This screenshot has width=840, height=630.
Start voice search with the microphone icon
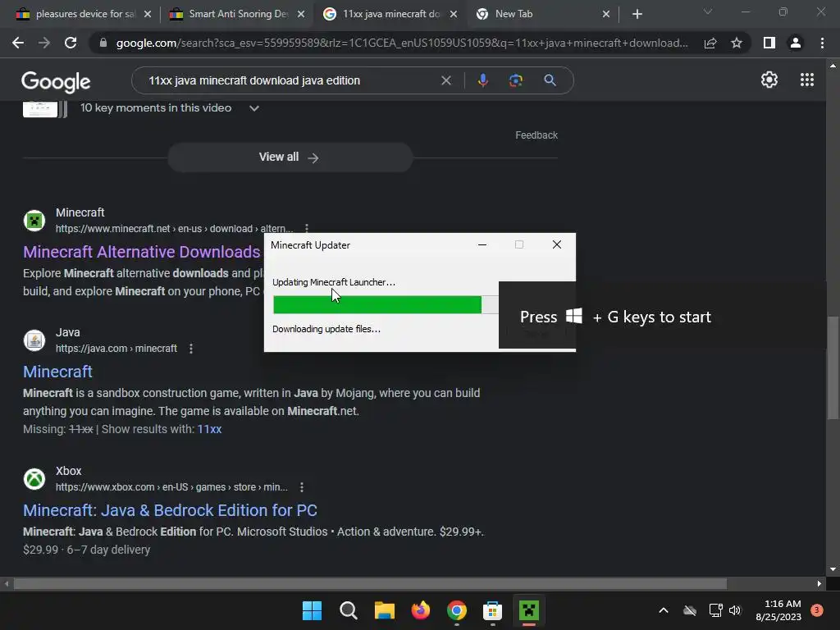tap(482, 80)
